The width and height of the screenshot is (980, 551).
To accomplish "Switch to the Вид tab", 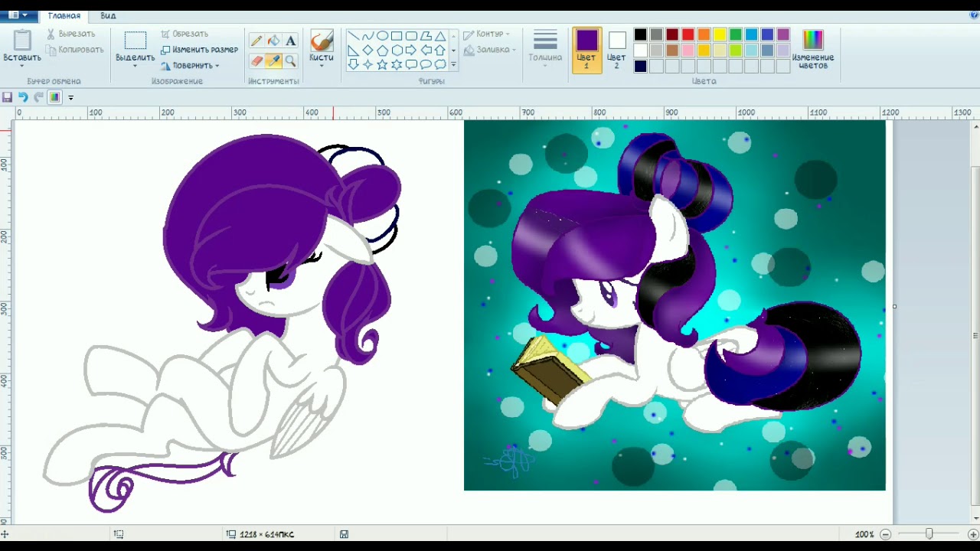I will [108, 15].
